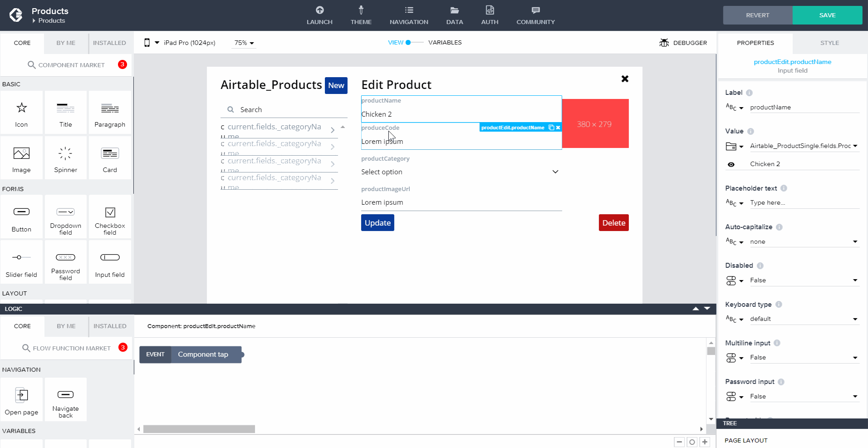Select the Image component
868x448 pixels.
[x=21, y=158]
